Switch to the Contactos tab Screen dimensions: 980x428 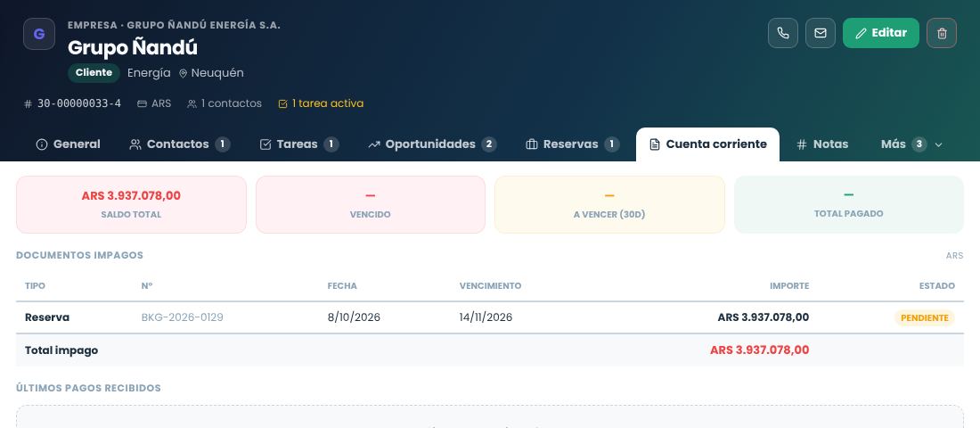click(x=179, y=144)
